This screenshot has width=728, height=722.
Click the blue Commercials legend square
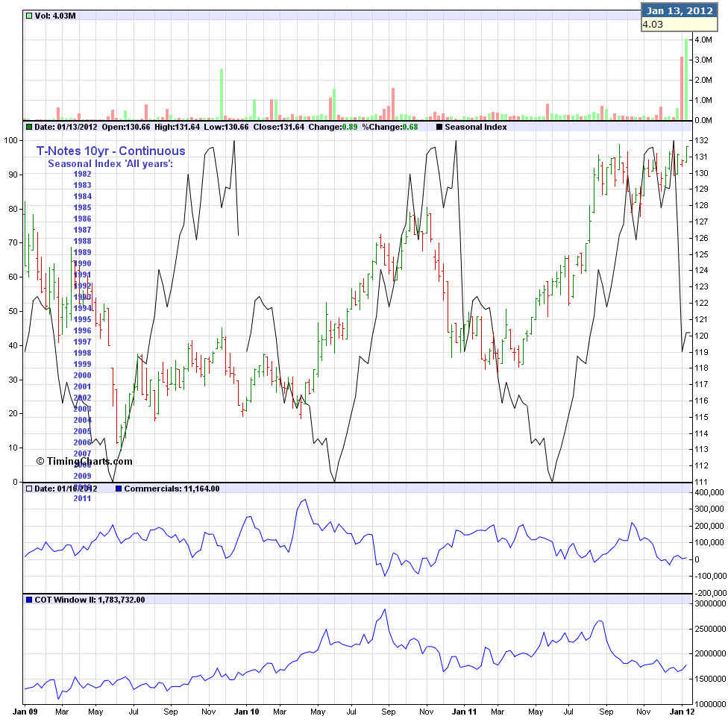pos(119,489)
